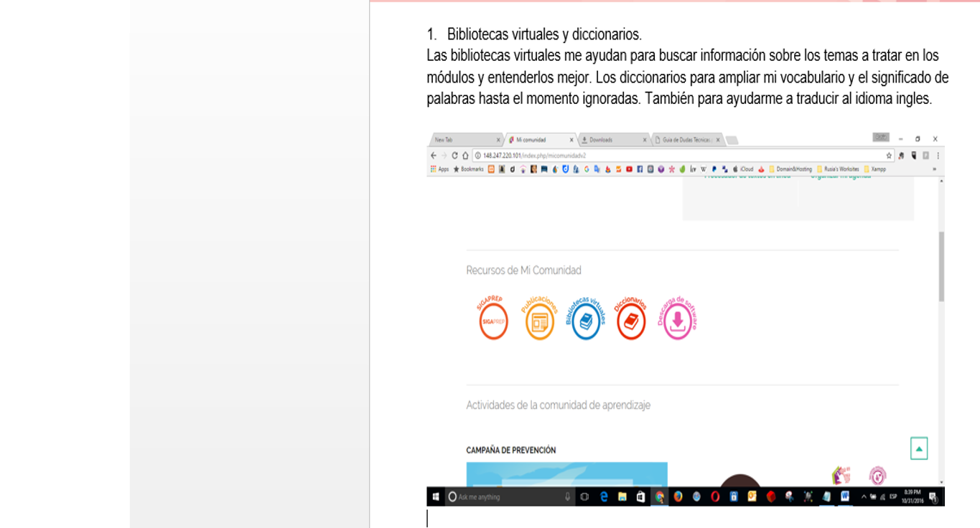The height and width of the screenshot is (528, 980).
Task: Close the Downloads browser tab
Action: 645,140
